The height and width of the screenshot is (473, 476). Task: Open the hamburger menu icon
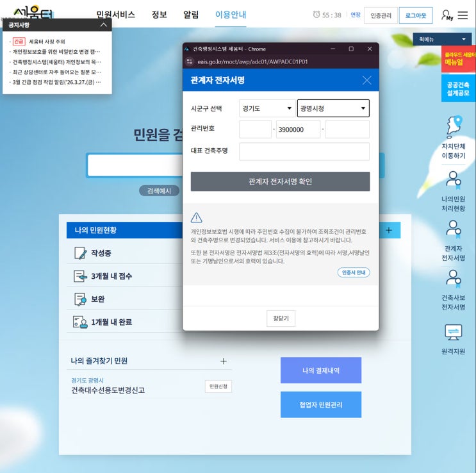[463, 15]
